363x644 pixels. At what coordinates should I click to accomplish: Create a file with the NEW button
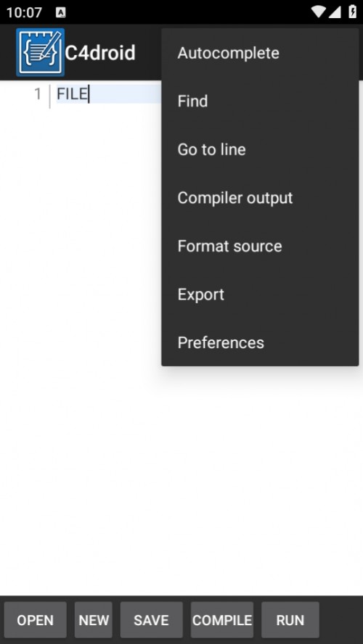(94, 620)
